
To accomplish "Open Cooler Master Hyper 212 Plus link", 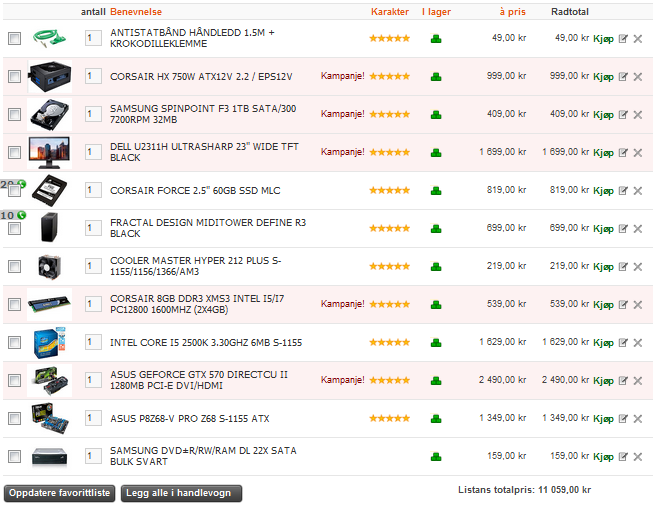I will pos(196,266).
